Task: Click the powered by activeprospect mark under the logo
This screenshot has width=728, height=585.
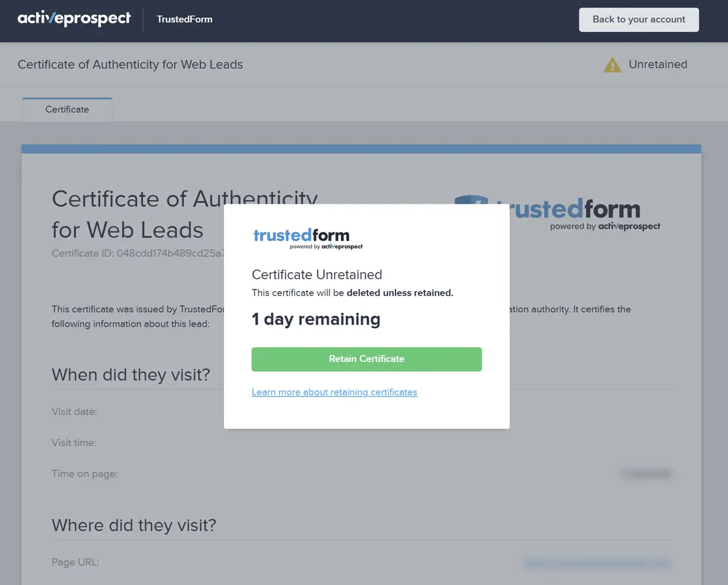Action: [605, 226]
